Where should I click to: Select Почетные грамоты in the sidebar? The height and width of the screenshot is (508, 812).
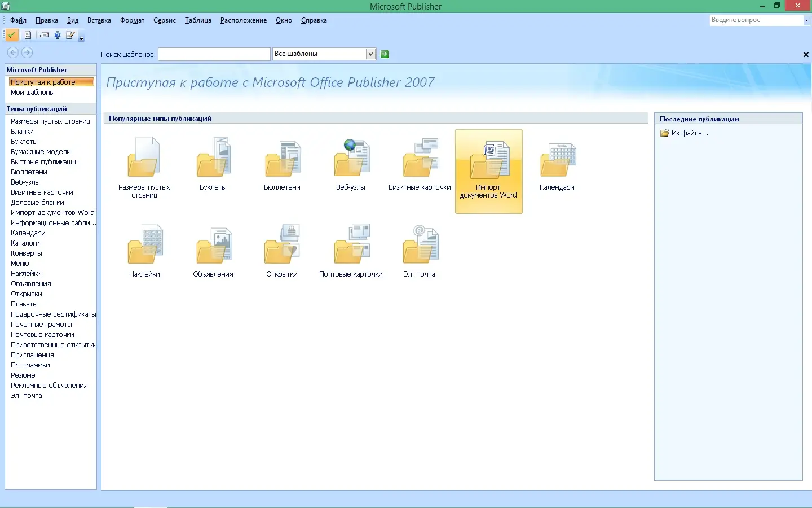click(42, 325)
